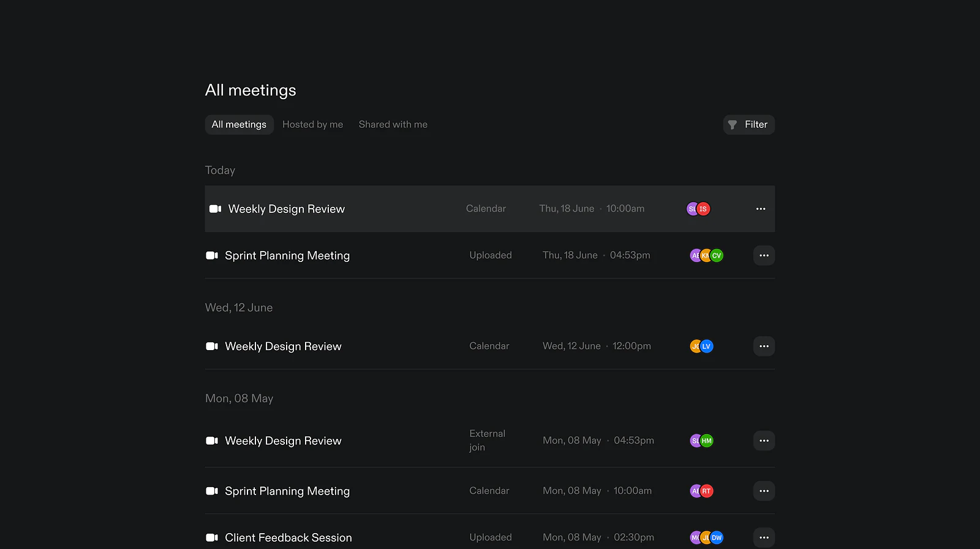Screen dimensions: 980x549
Task: Click the video icon beside Client Feedback Session
Action: [212, 537]
